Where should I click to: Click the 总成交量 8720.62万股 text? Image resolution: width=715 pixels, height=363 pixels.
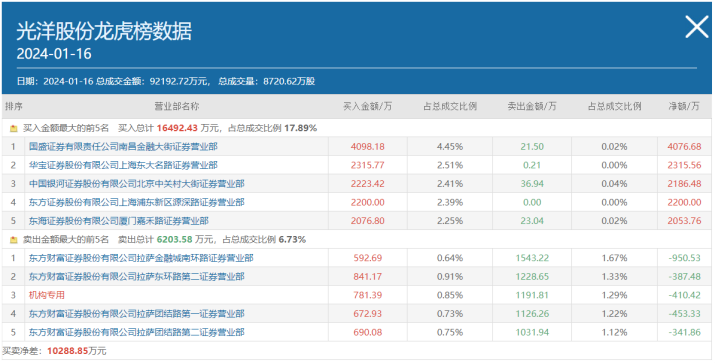pyautogui.click(x=267, y=82)
